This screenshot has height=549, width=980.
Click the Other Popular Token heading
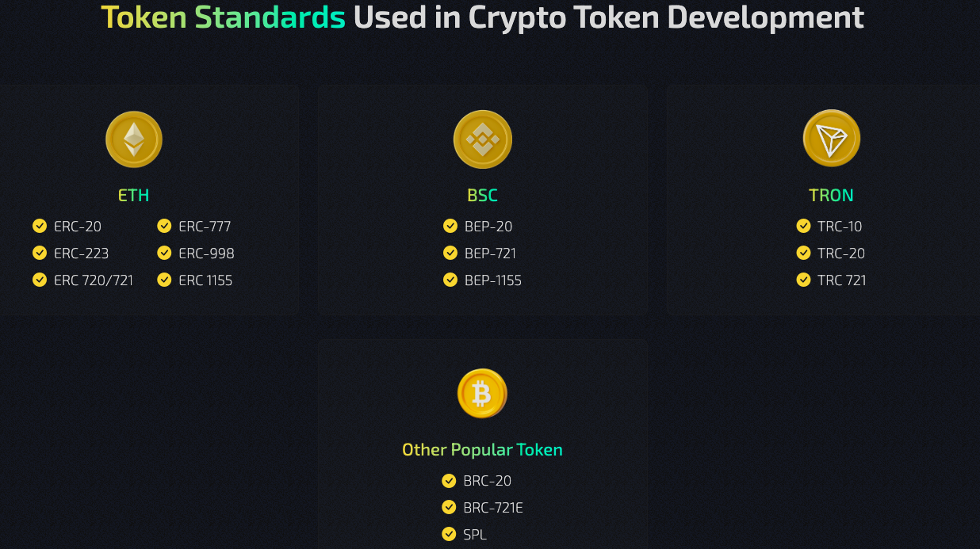[x=482, y=449]
